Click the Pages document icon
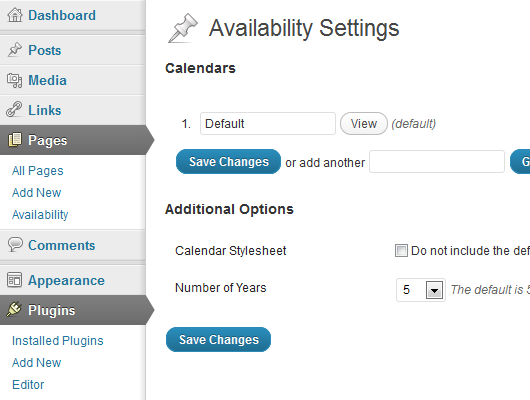 point(15,140)
